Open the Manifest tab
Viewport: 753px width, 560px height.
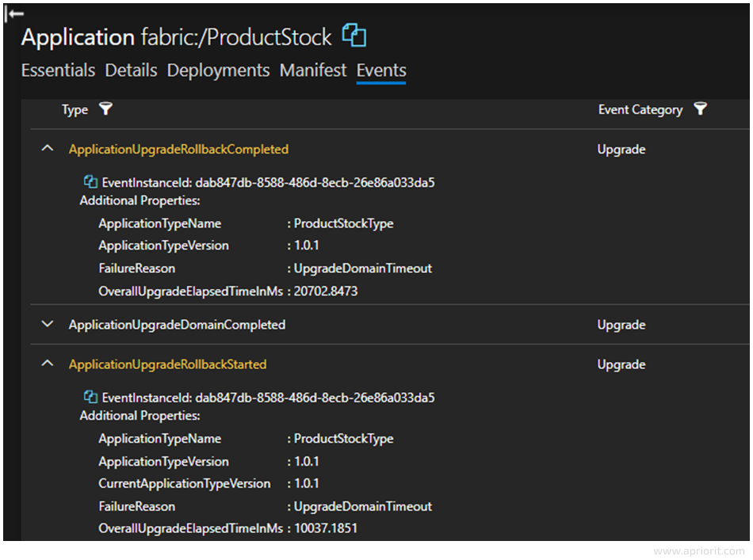(x=312, y=70)
